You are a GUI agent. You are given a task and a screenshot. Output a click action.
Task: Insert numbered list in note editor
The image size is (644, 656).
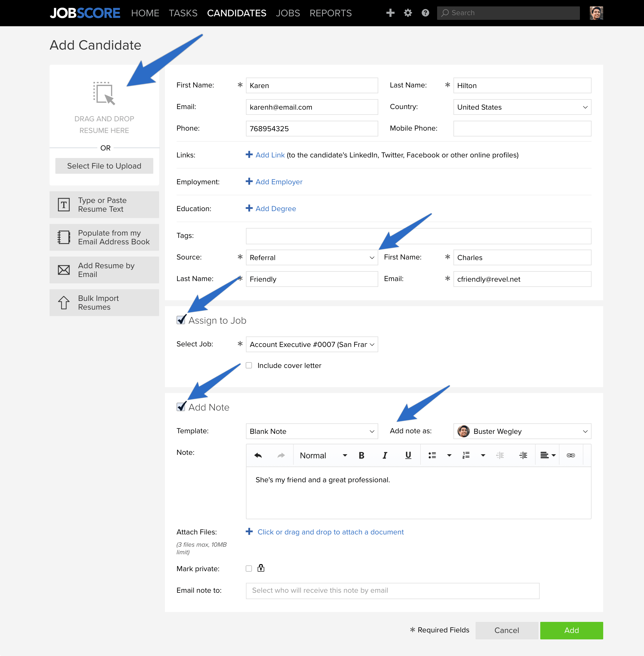click(x=466, y=455)
